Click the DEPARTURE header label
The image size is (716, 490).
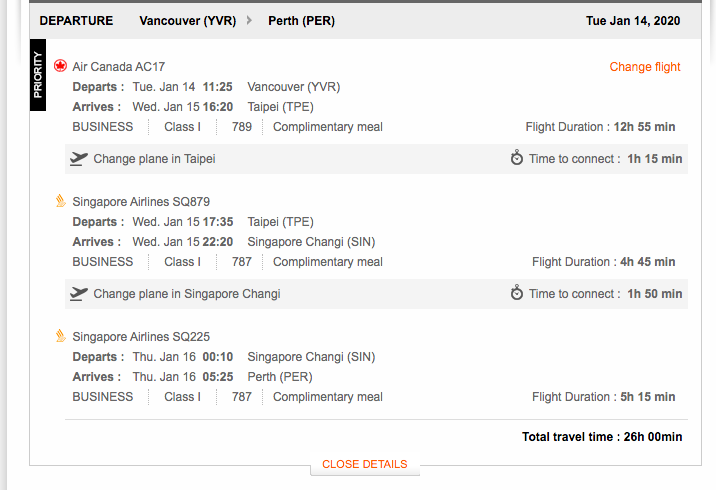[76, 21]
